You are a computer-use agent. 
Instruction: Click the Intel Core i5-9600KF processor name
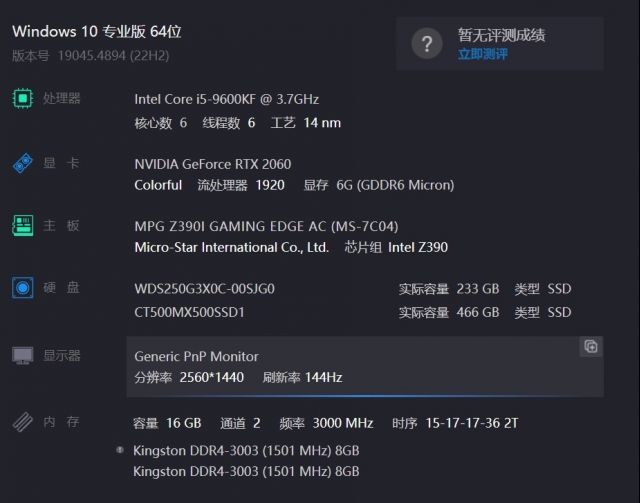click(227, 99)
